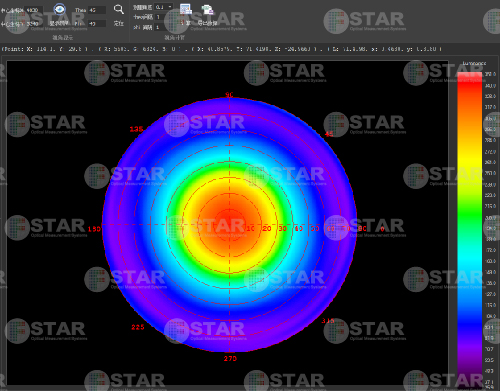The width and height of the screenshot is (500, 391).
Task: Open the 0.1 dropdown in the toolbar
Action: coord(164,7)
